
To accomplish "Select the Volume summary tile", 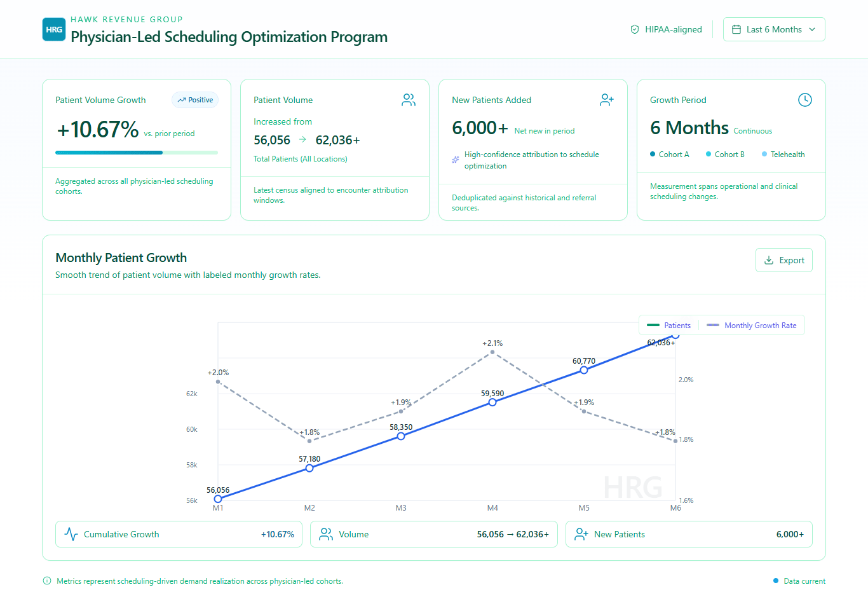I will tap(433, 534).
